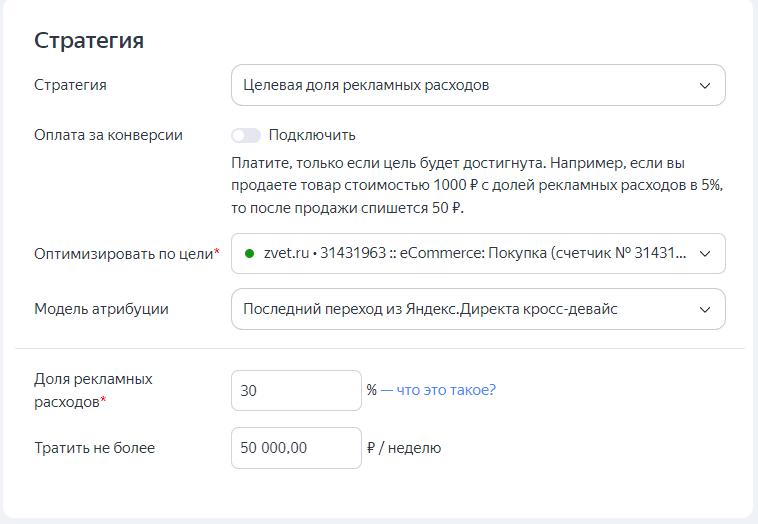Click the chevron arrow of attribution model dropdown

705,309
